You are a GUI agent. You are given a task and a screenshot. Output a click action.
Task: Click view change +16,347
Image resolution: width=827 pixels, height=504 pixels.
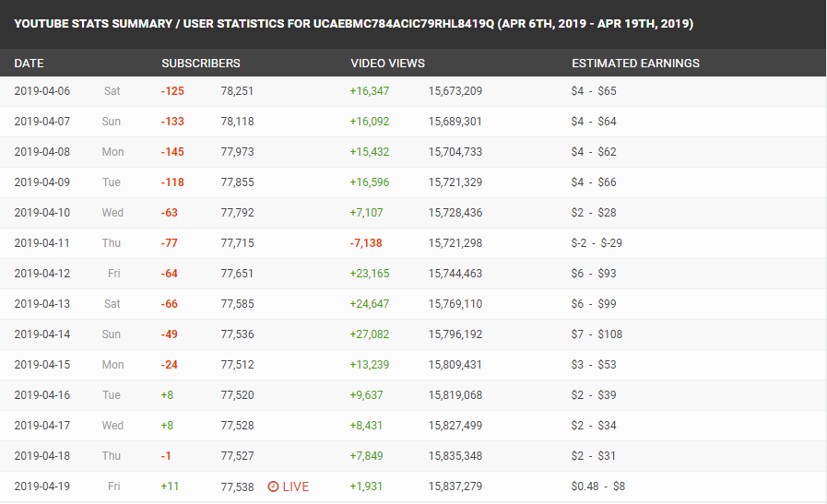(370, 91)
